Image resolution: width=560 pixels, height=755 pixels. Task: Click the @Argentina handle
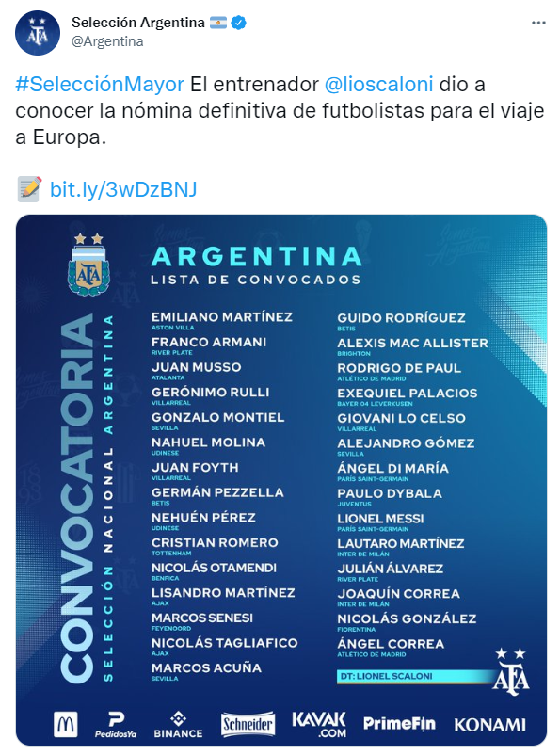[x=107, y=41]
